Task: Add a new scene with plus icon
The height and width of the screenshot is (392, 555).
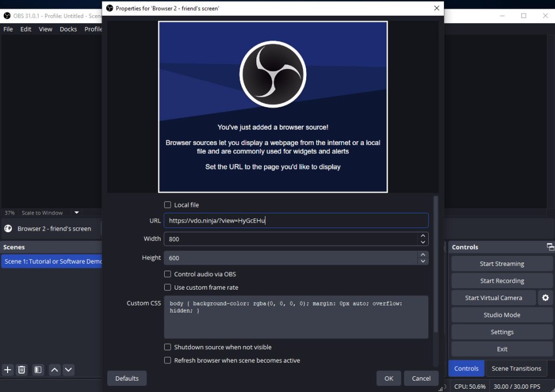Action: (x=8, y=370)
